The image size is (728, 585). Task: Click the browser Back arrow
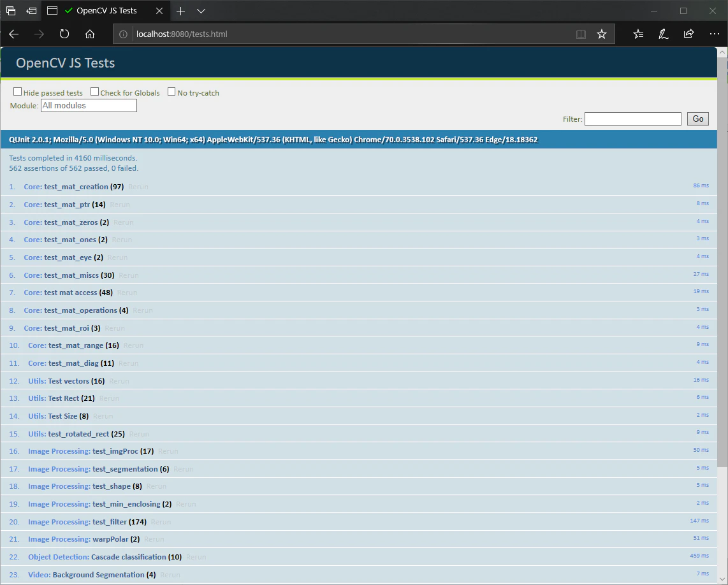[x=14, y=34]
